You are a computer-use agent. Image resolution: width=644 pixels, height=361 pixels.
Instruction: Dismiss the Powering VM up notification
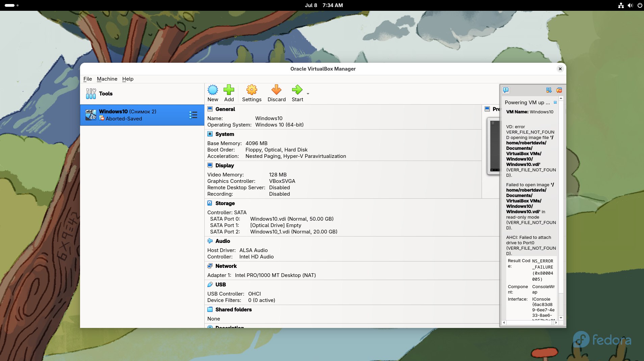(x=555, y=102)
